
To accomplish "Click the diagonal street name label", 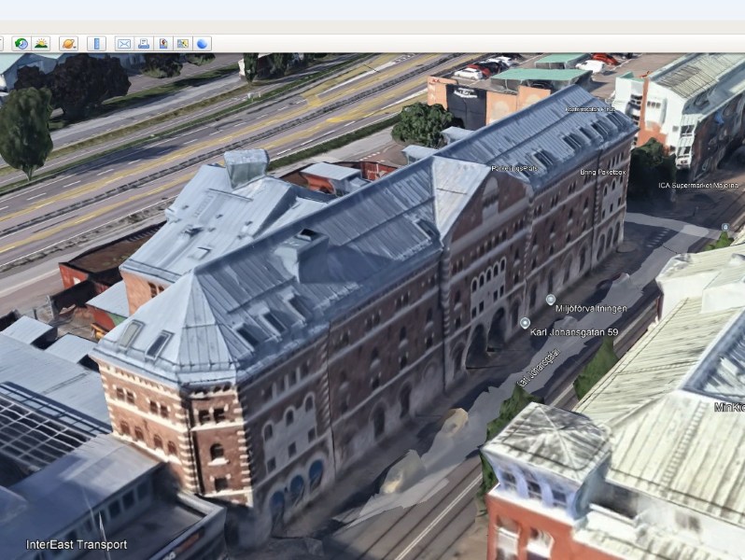I will (x=538, y=368).
